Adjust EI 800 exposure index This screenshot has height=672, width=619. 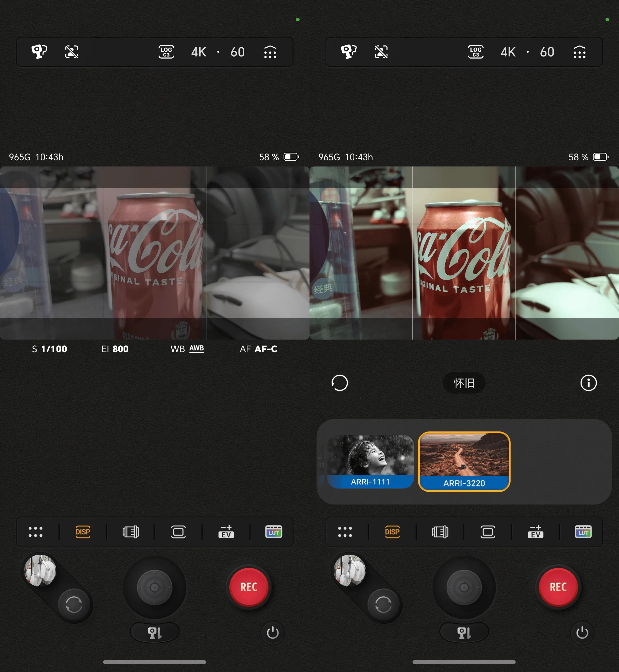(x=115, y=349)
